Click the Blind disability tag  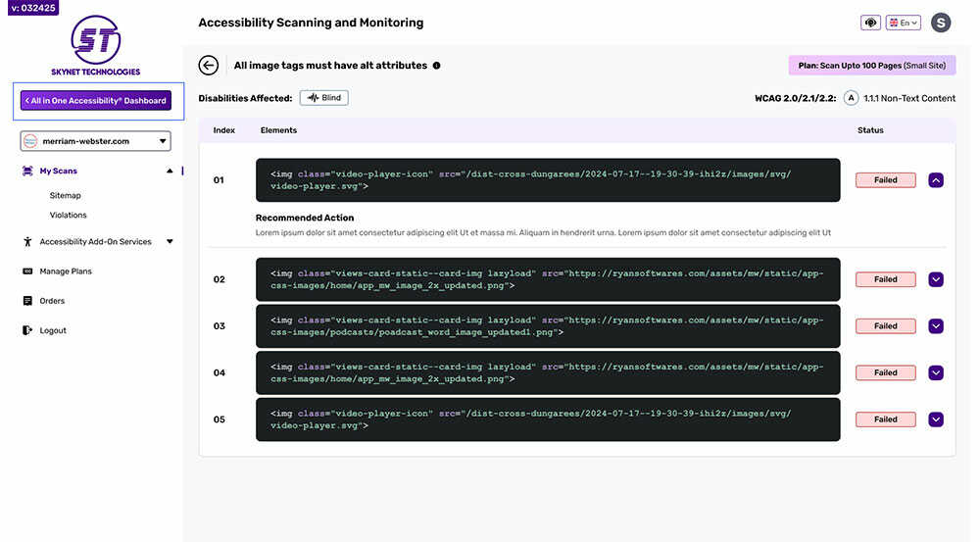pyautogui.click(x=323, y=98)
